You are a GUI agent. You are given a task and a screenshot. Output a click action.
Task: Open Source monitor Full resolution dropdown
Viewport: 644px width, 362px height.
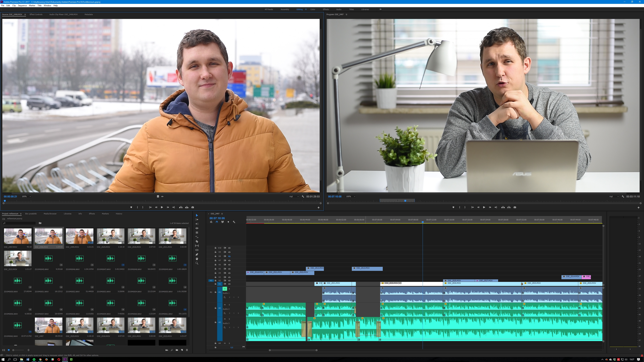294,196
